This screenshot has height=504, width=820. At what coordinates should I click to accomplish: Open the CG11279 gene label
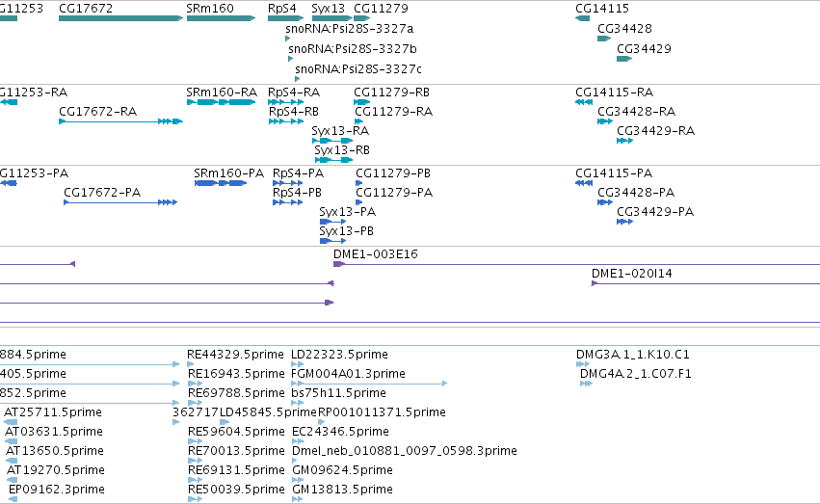tap(381, 9)
